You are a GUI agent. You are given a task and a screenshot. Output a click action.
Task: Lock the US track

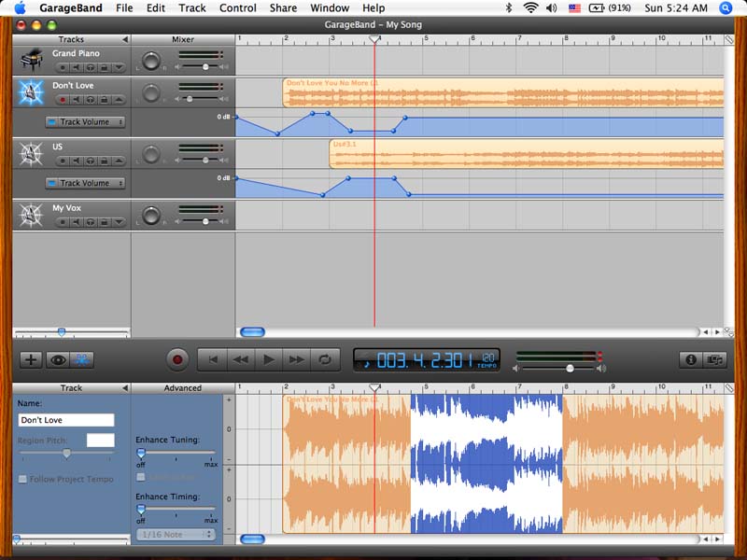(x=104, y=161)
